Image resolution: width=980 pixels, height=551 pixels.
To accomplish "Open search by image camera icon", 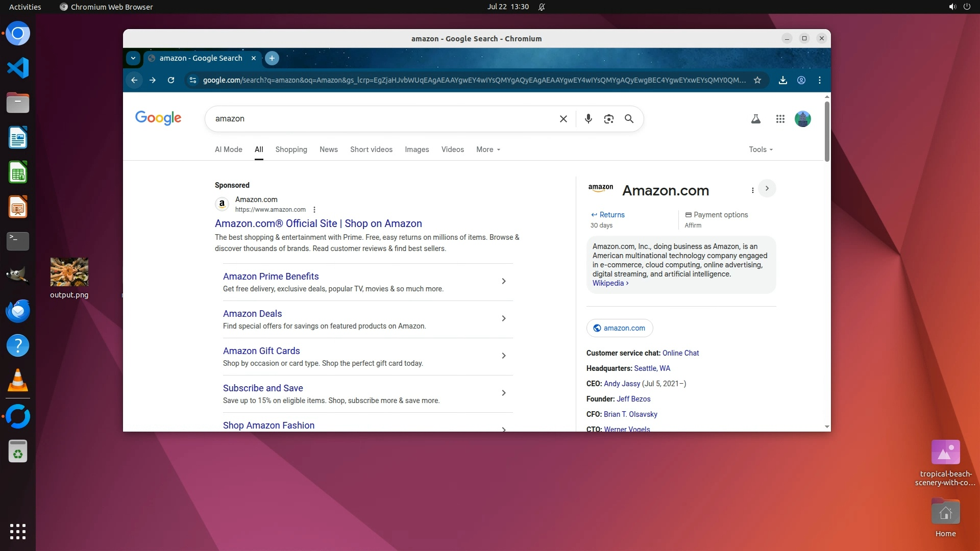I will [x=608, y=119].
